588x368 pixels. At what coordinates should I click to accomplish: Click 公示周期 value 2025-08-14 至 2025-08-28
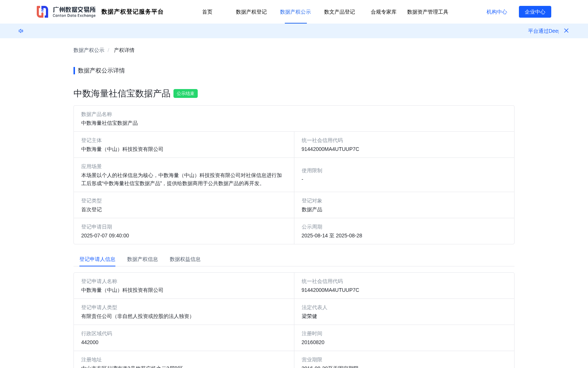click(x=332, y=236)
